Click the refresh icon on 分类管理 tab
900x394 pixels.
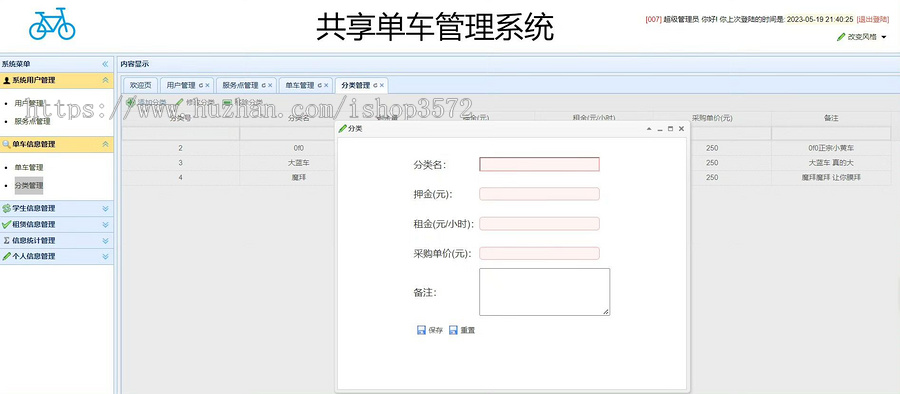(375, 86)
